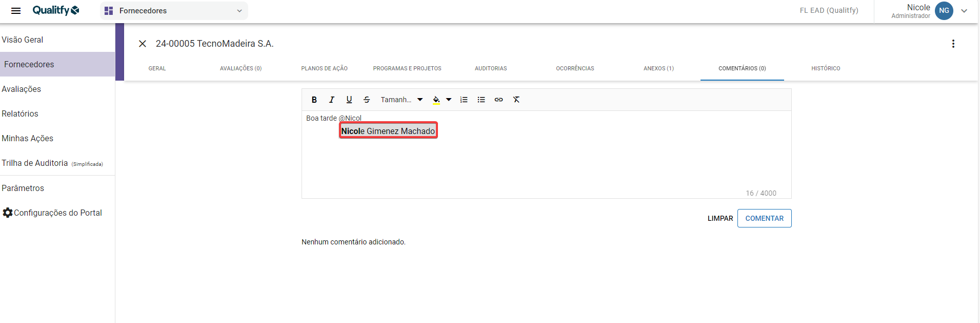Open the Tamanho font size dropdown
Image resolution: width=980 pixels, height=323 pixels.
point(402,100)
